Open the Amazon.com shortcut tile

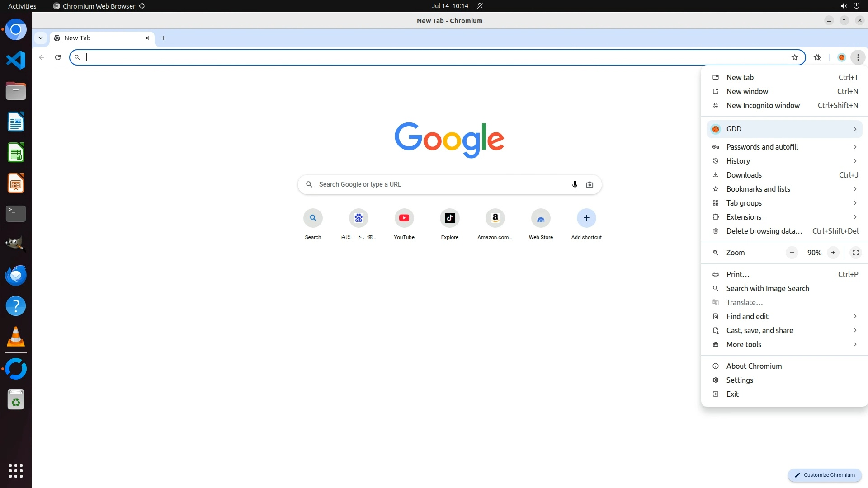coord(495,218)
